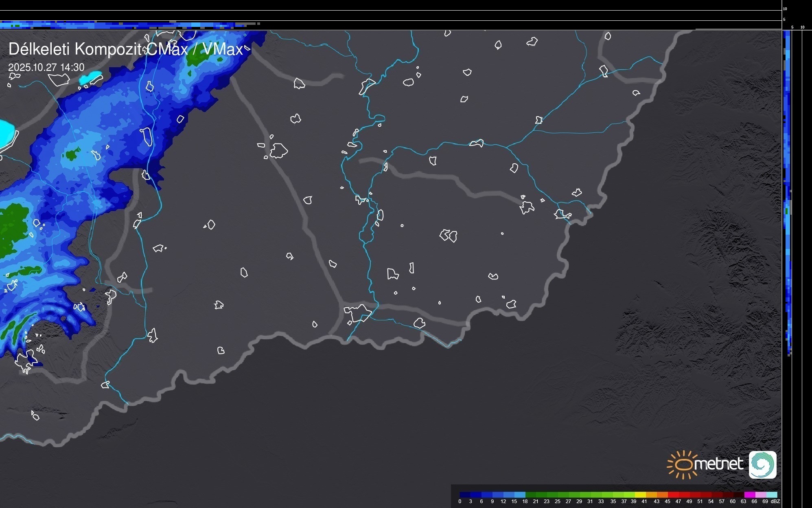Pick the bright red 45 dBZ swatch
The width and height of the screenshot is (812, 508).
tap(673, 495)
